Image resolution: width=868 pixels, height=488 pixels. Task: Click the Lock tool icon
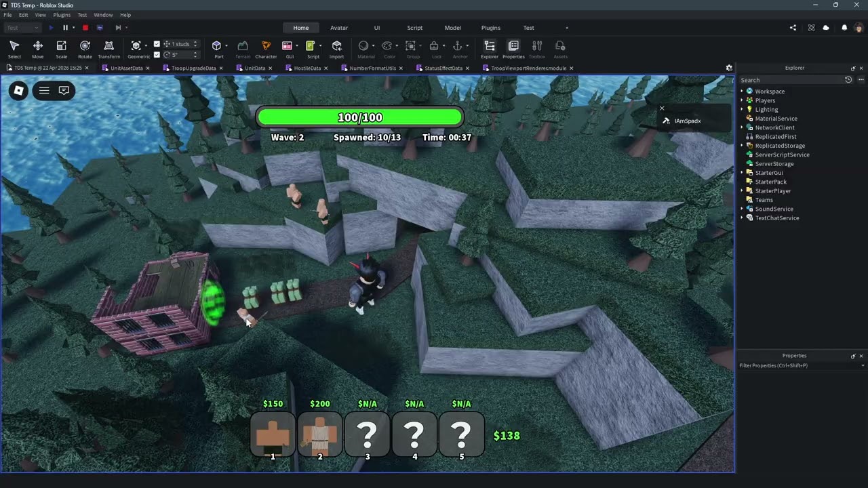pyautogui.click(x=434, y=46)
